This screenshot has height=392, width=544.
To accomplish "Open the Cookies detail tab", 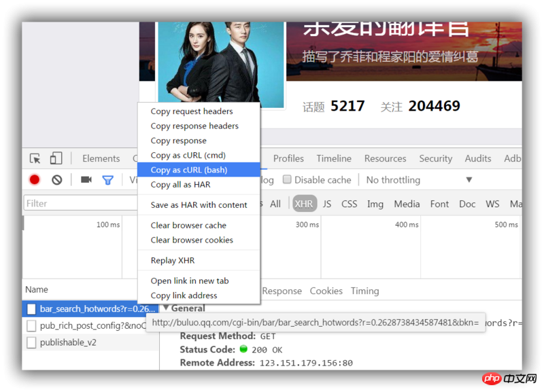I will 326,291.
